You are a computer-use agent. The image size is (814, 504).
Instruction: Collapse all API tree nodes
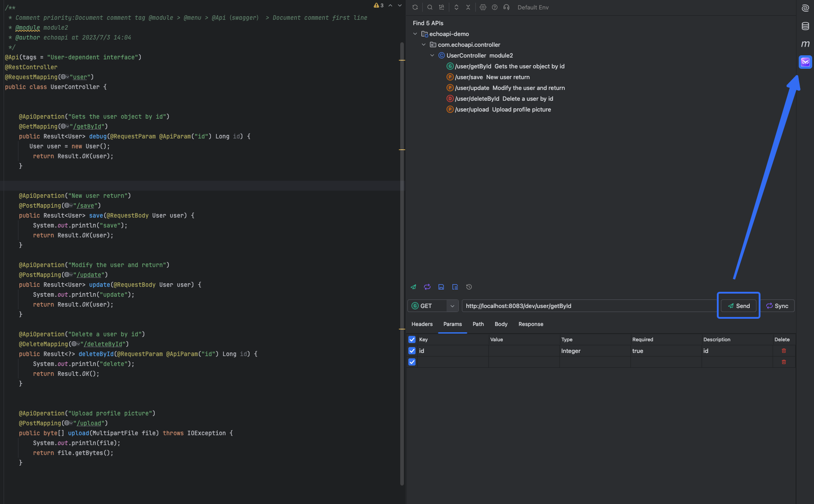coord(468,7)
